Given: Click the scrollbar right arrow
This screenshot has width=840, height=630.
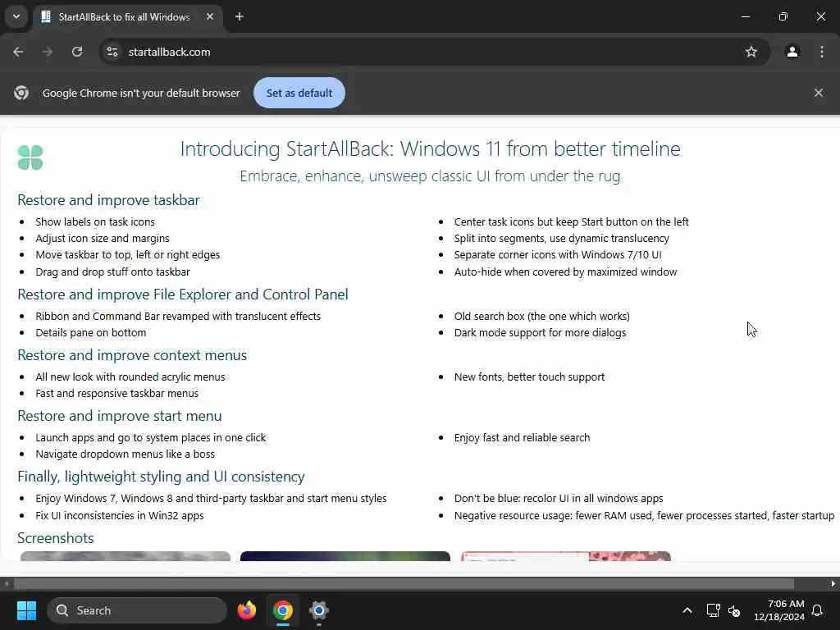Looking at the screenshot, I should 833,583.
